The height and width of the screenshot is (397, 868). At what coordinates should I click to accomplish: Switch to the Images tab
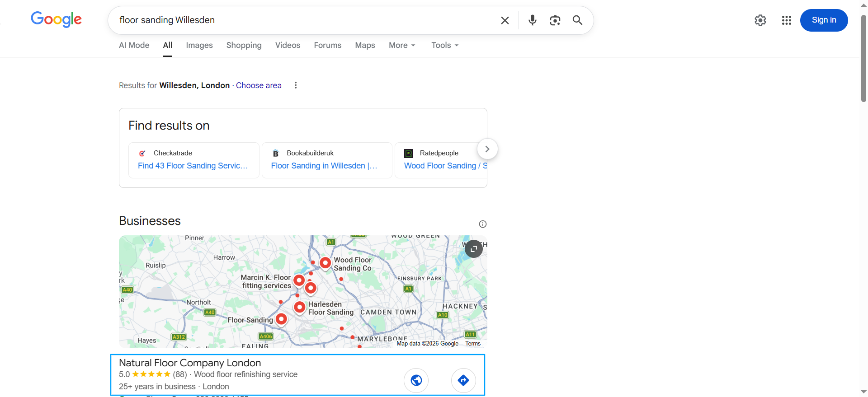point(199,45)
